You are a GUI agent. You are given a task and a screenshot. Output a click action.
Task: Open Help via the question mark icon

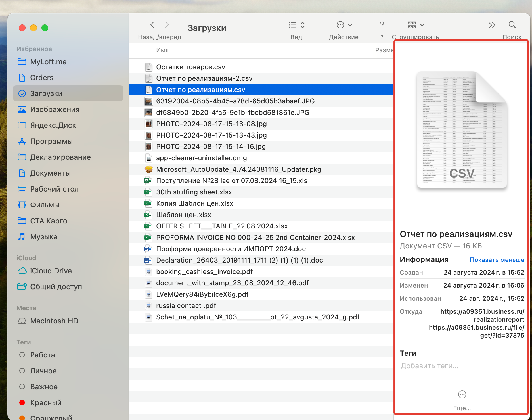pos(382,25)
